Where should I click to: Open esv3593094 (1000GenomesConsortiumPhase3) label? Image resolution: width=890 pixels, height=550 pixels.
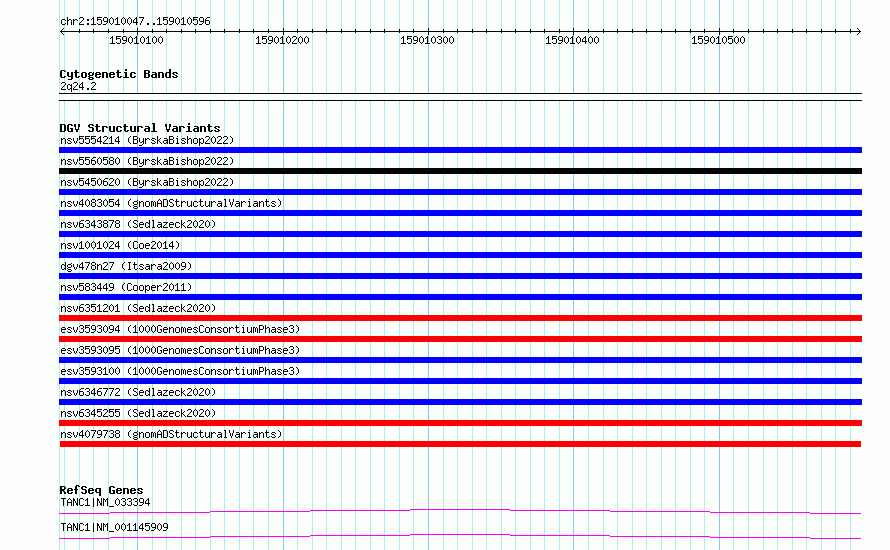click(180, 329)
